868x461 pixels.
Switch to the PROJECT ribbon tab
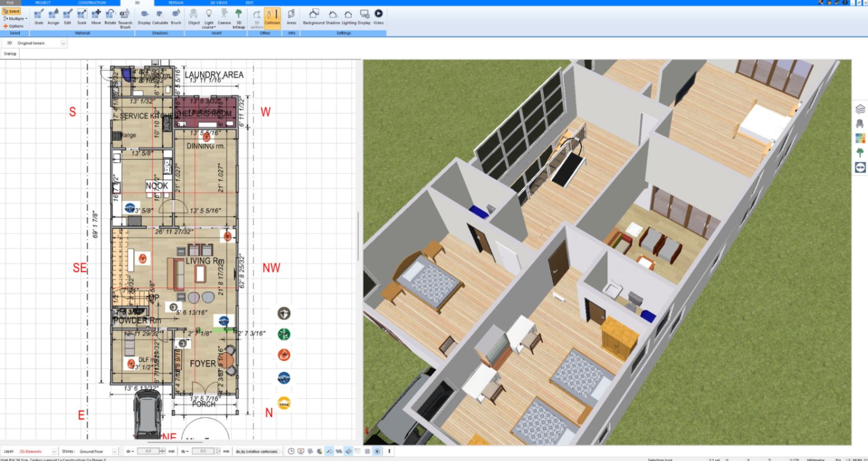pos(43,3)
